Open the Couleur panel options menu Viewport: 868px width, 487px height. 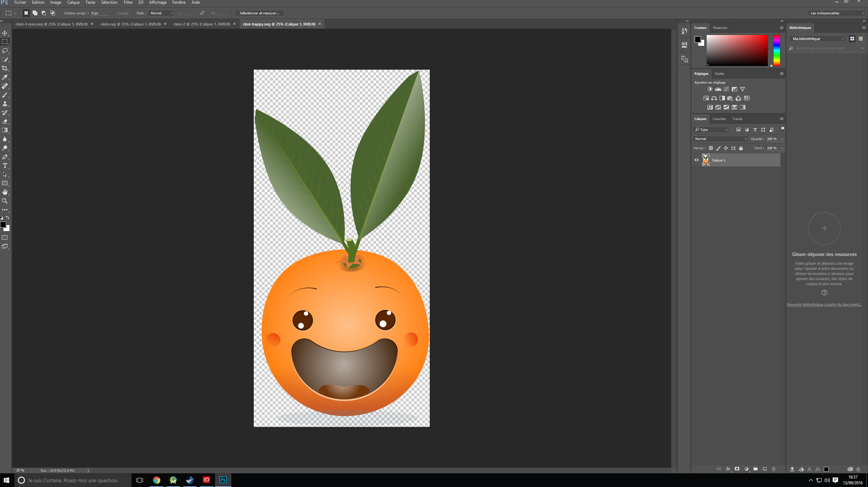781,28
